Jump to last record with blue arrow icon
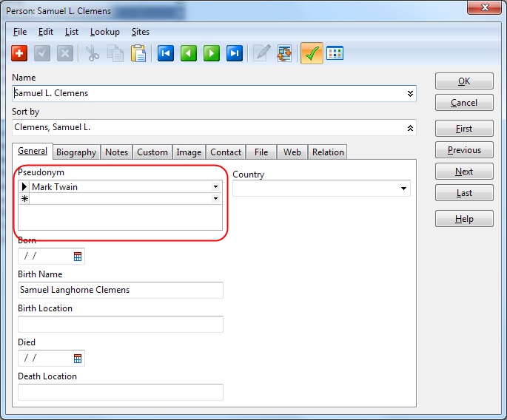Screen dimensions: 507x420 (x=235, y=53)
